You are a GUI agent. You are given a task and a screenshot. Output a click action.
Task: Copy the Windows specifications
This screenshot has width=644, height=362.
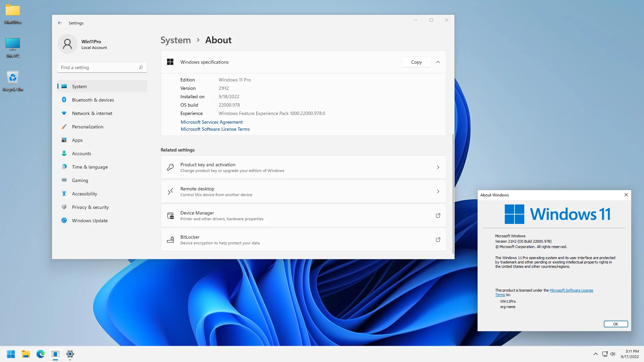click(416, 62)
